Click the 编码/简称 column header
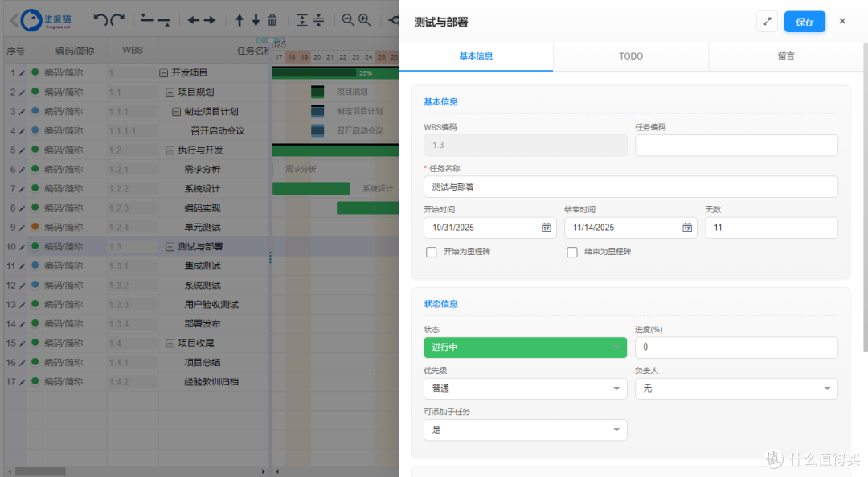This screenshot has height=477, width=868. tap(74, 51)
